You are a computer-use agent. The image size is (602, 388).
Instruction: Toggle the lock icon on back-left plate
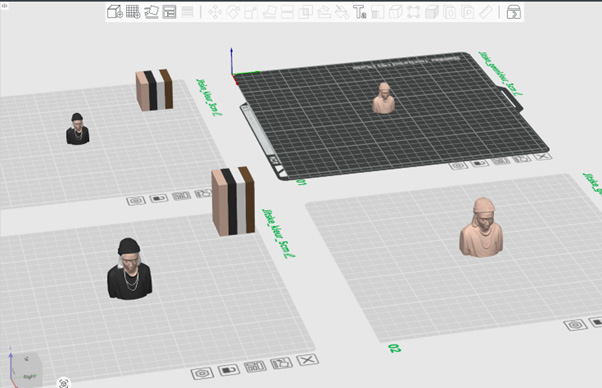pos(159,198)
